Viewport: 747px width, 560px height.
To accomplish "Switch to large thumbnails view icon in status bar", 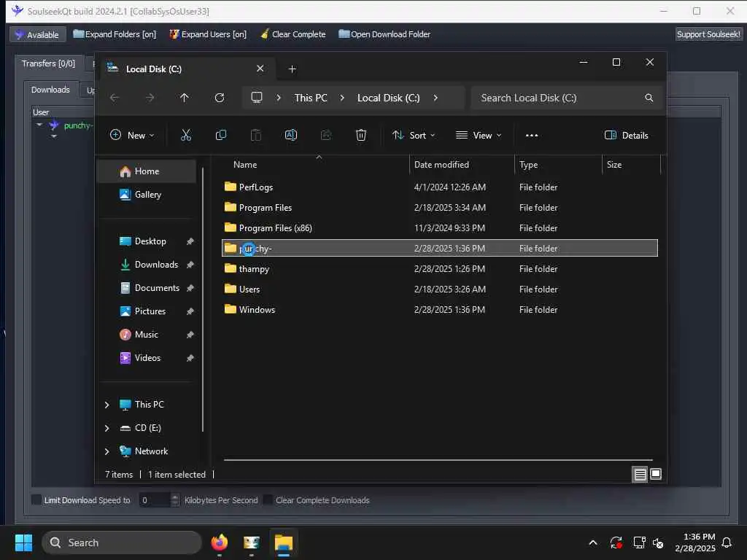I will [x=656, y=474].
